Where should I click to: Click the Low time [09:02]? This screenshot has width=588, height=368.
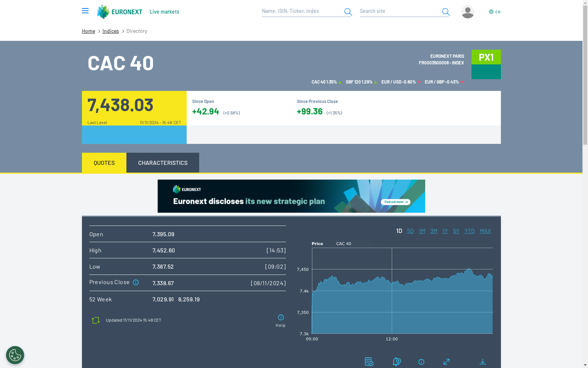(275, 266)
